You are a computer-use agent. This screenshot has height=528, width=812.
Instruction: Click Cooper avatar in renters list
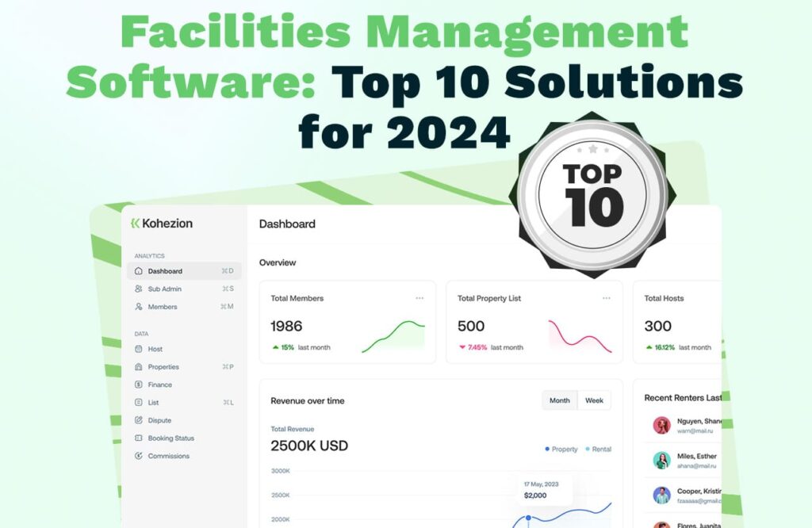point(662,495)
